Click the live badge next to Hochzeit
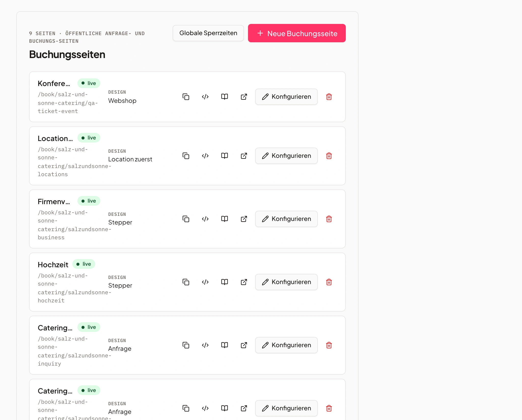 (x=84, y=264)
